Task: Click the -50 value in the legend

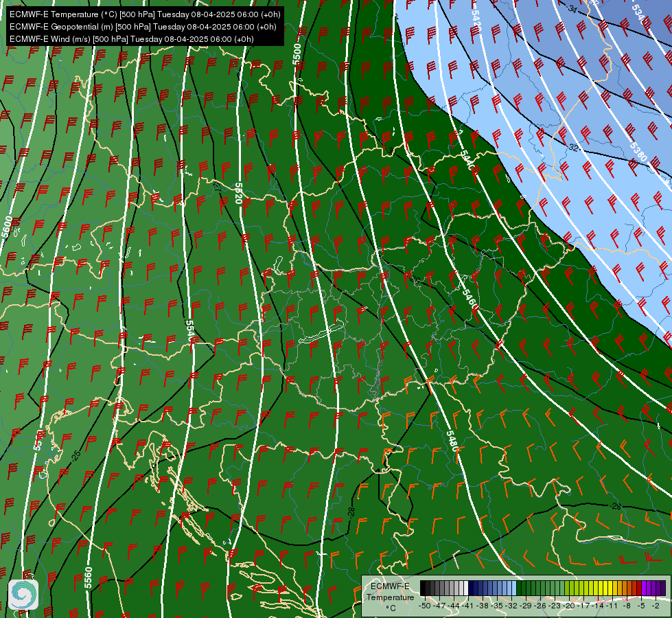Action: pos(425,606)
